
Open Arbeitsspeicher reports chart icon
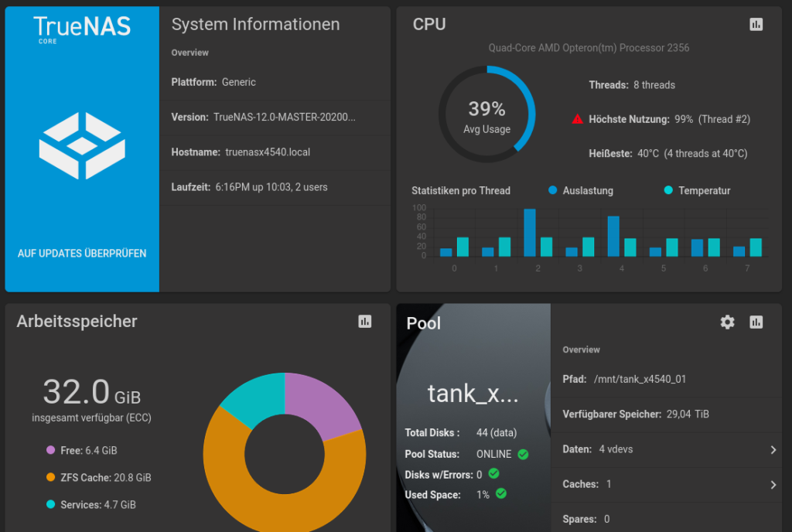tap(365, 322)
